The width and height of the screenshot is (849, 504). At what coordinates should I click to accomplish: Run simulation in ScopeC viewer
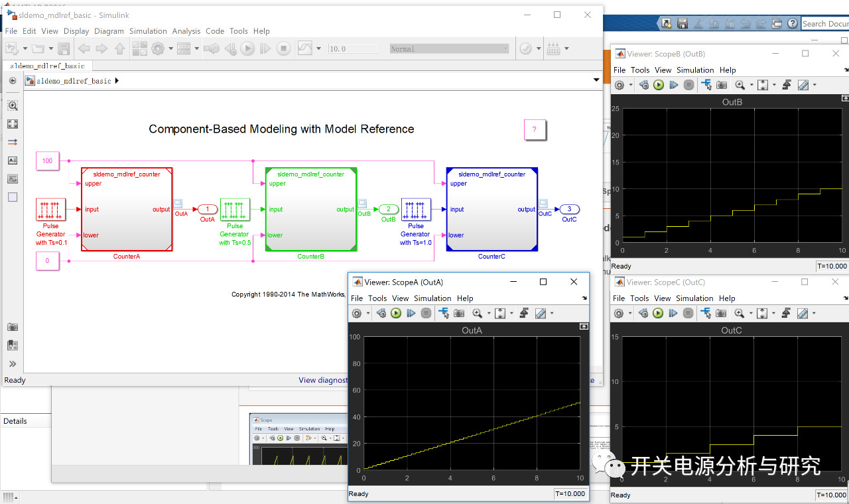[x=659, y=313]
